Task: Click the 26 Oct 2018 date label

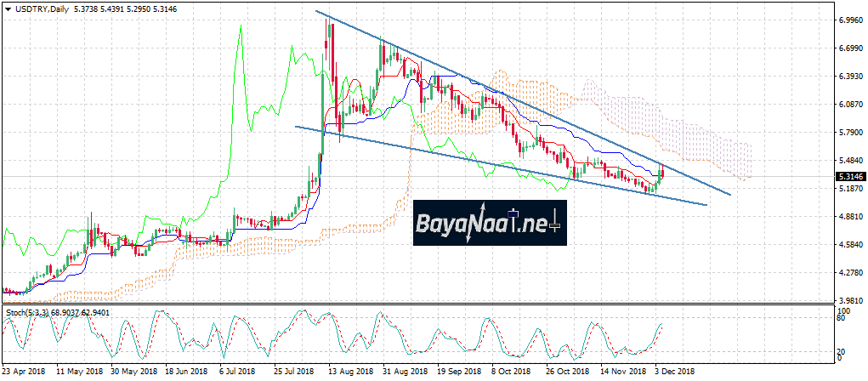Action: pyautogui.click(x=567, y=372)
